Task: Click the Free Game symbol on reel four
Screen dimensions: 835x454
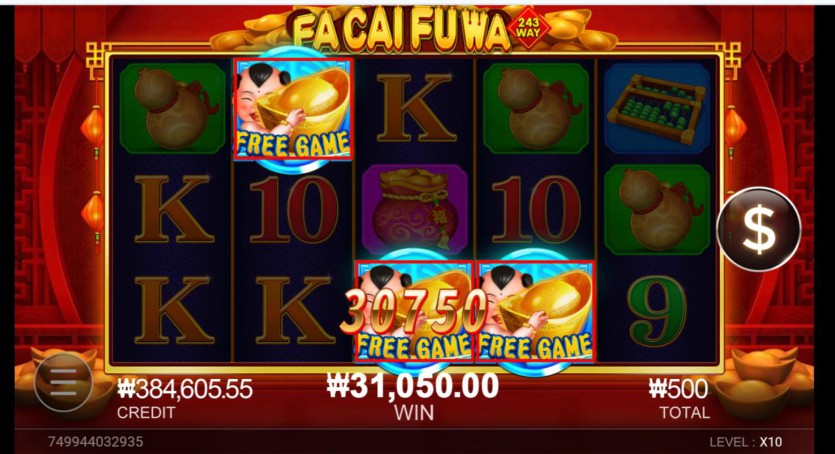Action: 536,311
